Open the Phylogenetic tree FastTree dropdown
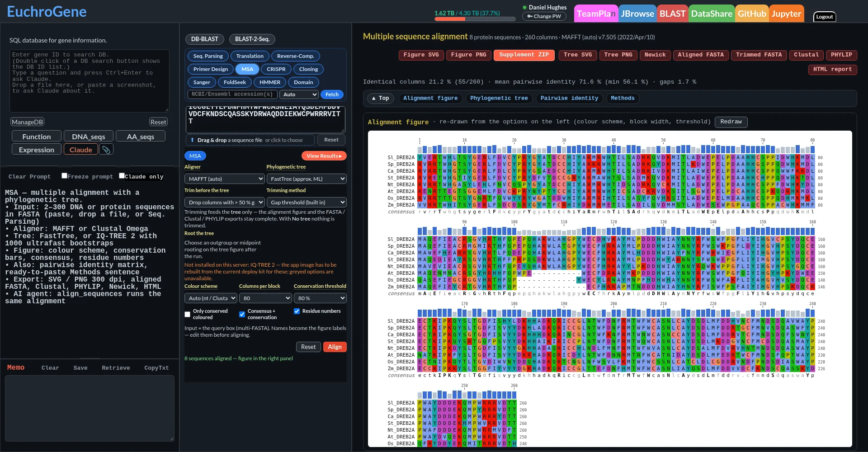The width and height of the screenshot is (868, 452). point(307,179)
